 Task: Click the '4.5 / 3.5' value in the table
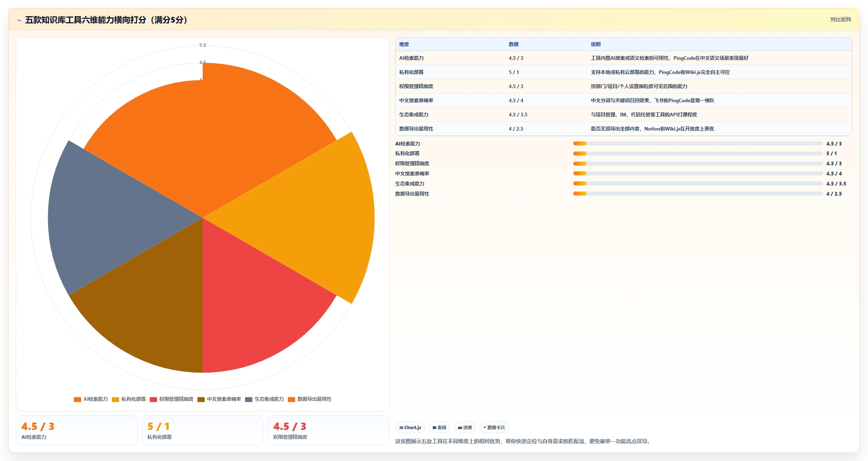tap(518, 115)
